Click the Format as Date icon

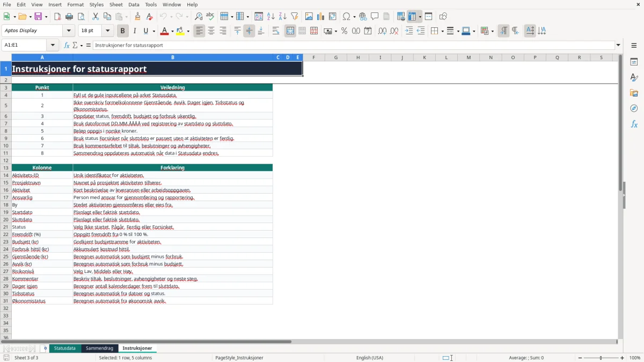368,31
